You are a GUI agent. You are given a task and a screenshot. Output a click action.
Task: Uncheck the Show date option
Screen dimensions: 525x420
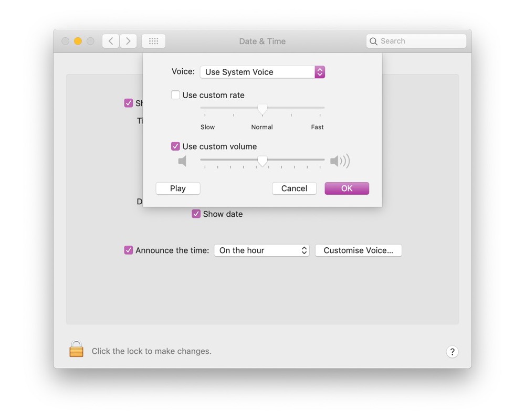tap(196, 214)
